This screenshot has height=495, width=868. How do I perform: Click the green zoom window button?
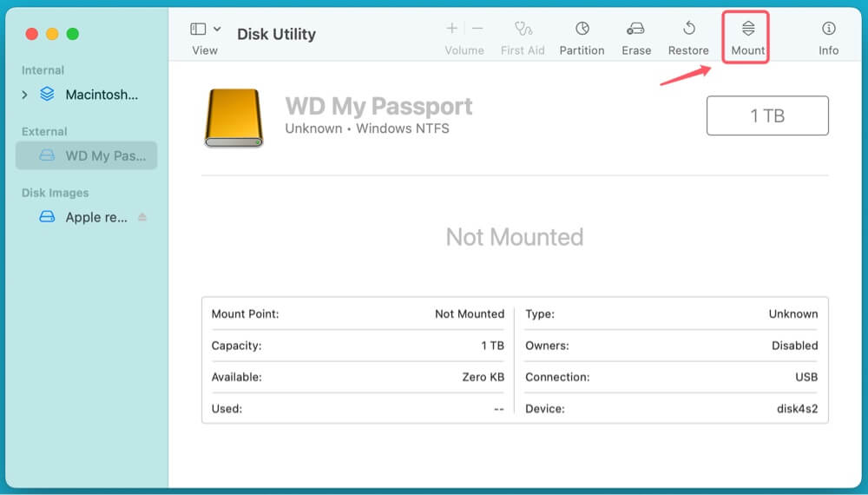73,34
